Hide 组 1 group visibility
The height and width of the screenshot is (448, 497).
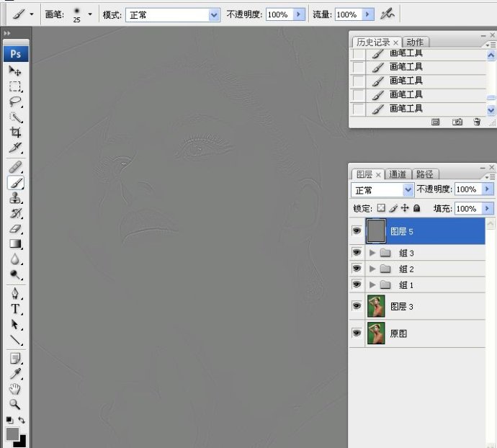[357, 285]
